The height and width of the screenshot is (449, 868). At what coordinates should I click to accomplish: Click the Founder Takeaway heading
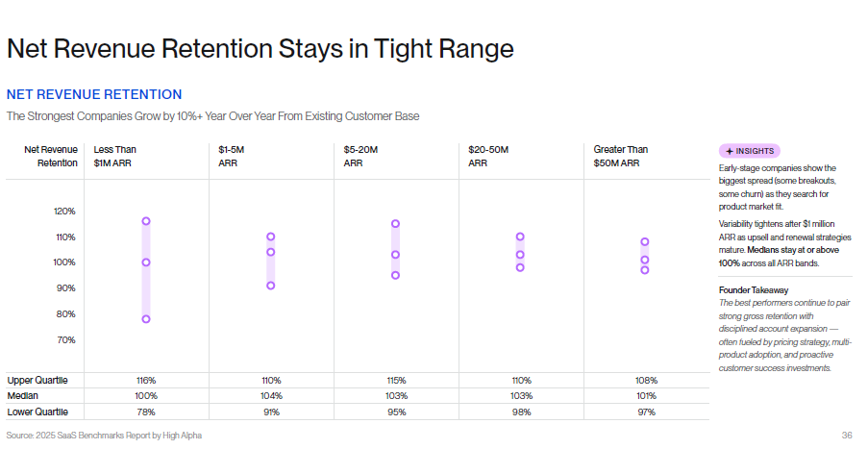[754, 289]
